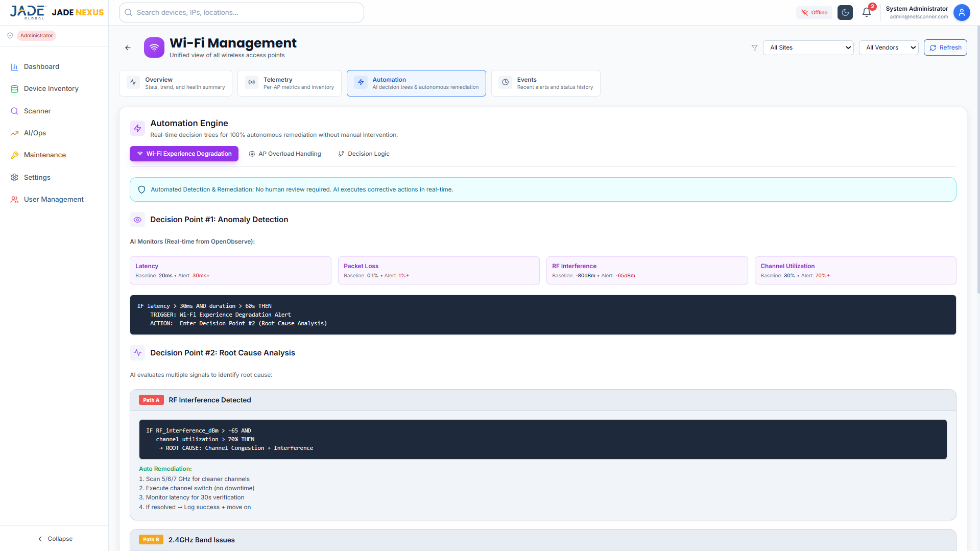Click the Offline status indicator
The image size is (980, 551).
pyautogui.click(x=814, y=12)
